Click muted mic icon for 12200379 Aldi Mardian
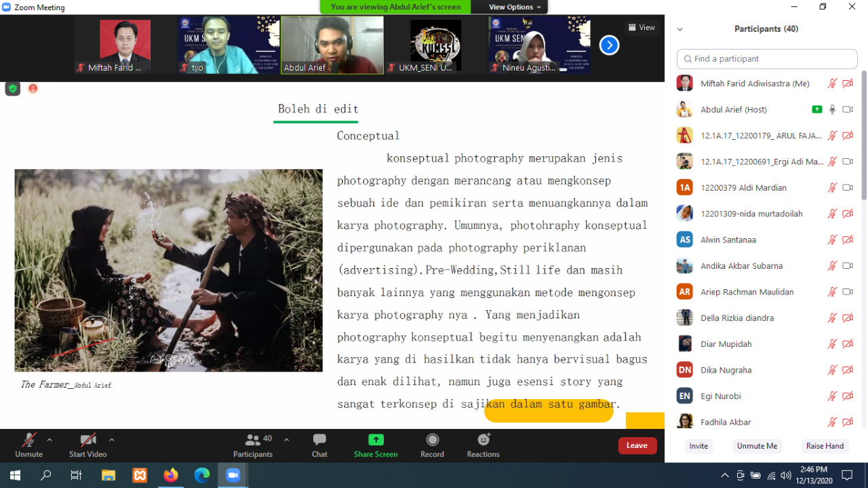868x488 pixels. pyautogui.click(x=832, y=188)
